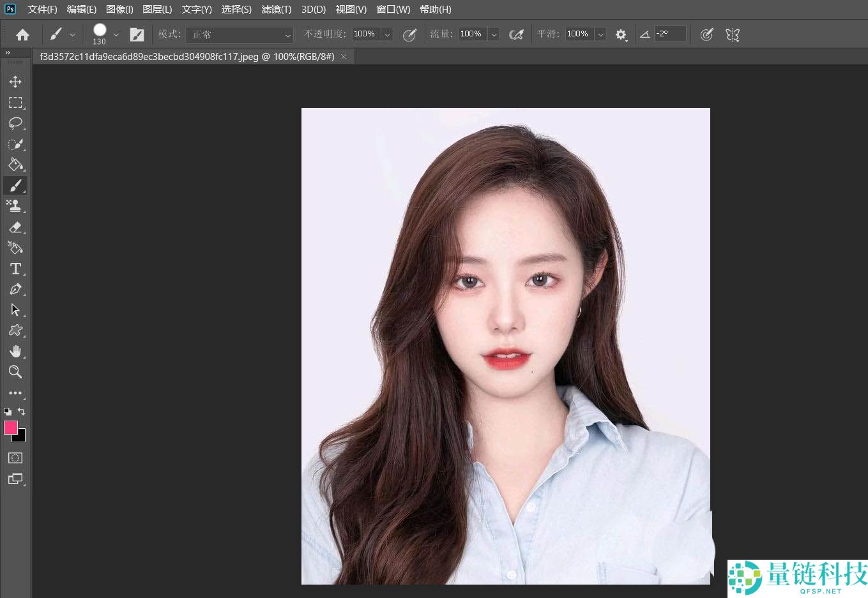868x598 pixels.
Task: Select the Horizontal Type tool
Action: (15, 269)
